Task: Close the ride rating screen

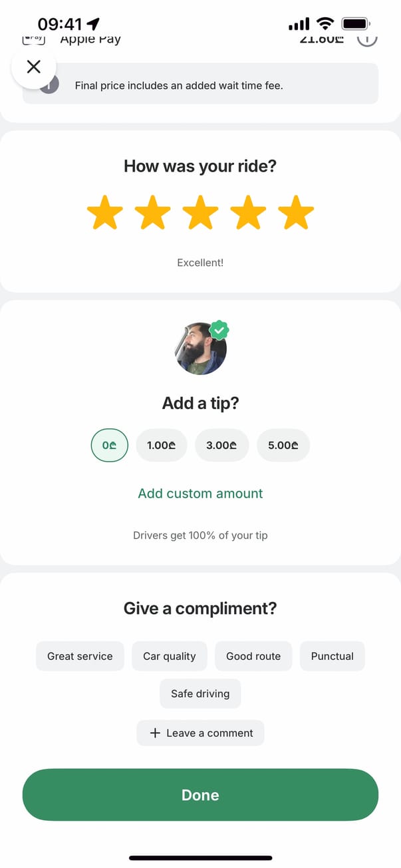Action: click(x=34, y=67)
